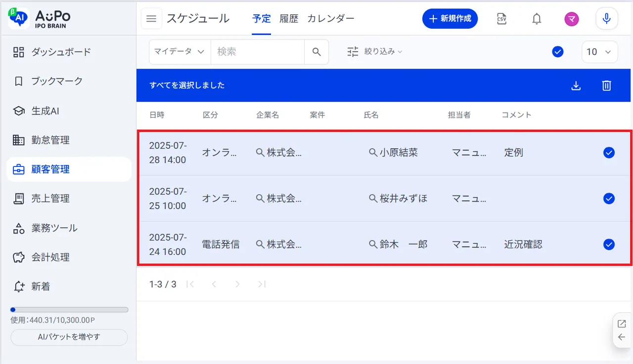The width and height of the screenshot is (633, 364).
Task: Open the 10 rows-per-page dropdown
Action: tap(600, 52)
